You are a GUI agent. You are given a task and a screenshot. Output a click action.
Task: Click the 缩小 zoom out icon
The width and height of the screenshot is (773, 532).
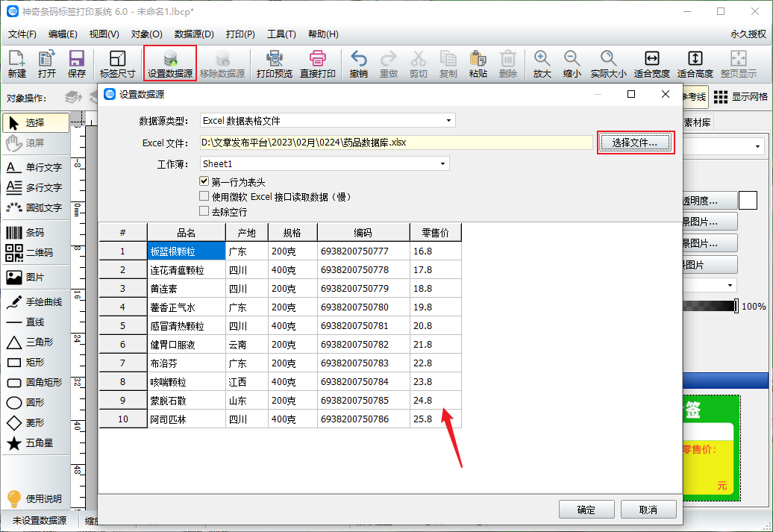click(572, 64)
